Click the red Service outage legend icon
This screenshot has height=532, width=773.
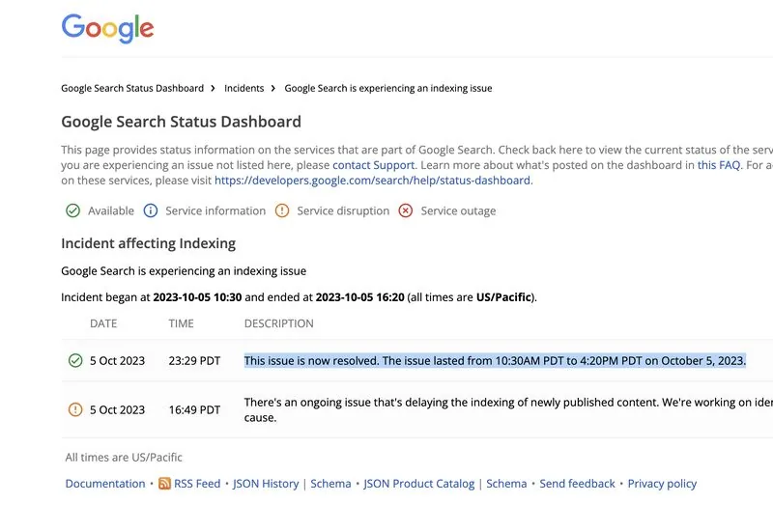pos(406,210)
